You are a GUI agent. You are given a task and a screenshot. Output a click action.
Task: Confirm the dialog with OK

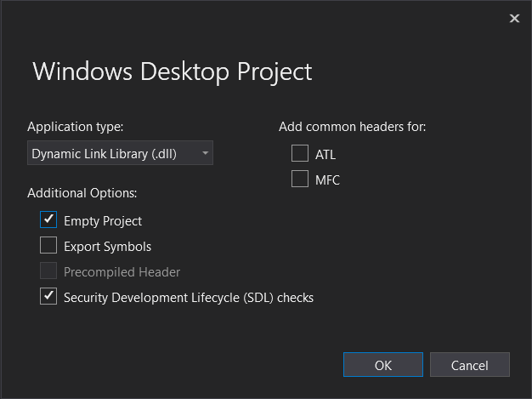[x=383, y=365]
